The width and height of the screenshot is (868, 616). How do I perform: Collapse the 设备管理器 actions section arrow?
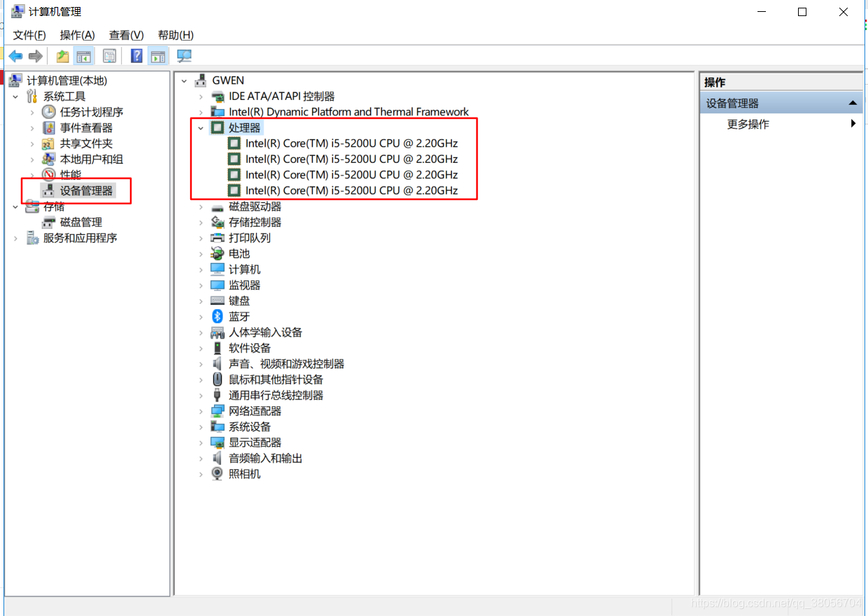[x=852, y=103]
